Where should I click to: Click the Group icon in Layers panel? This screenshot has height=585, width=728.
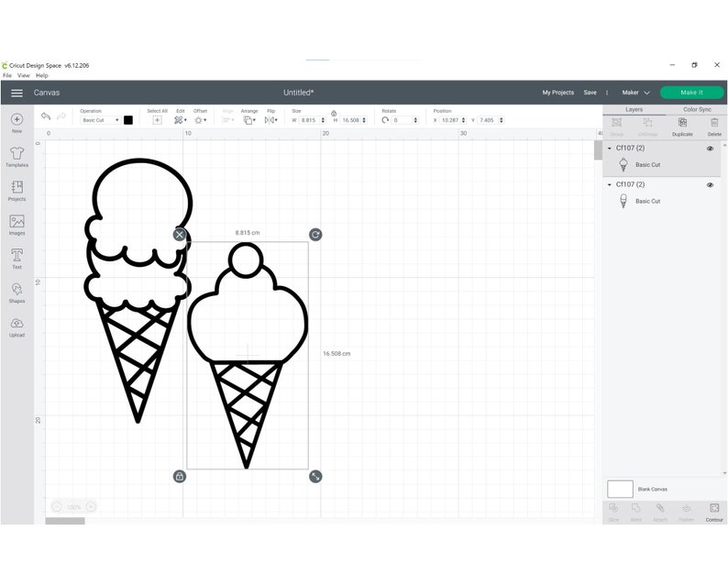click(616, 123)
